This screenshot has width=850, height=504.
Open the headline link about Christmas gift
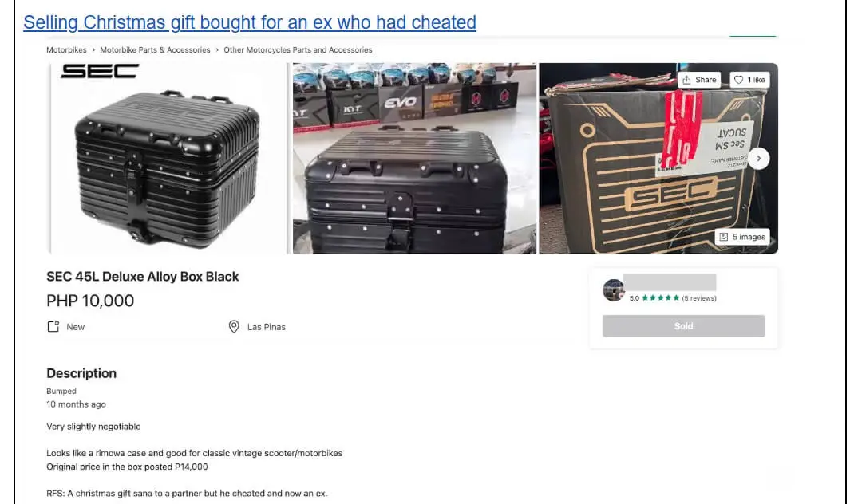point(249,22)
